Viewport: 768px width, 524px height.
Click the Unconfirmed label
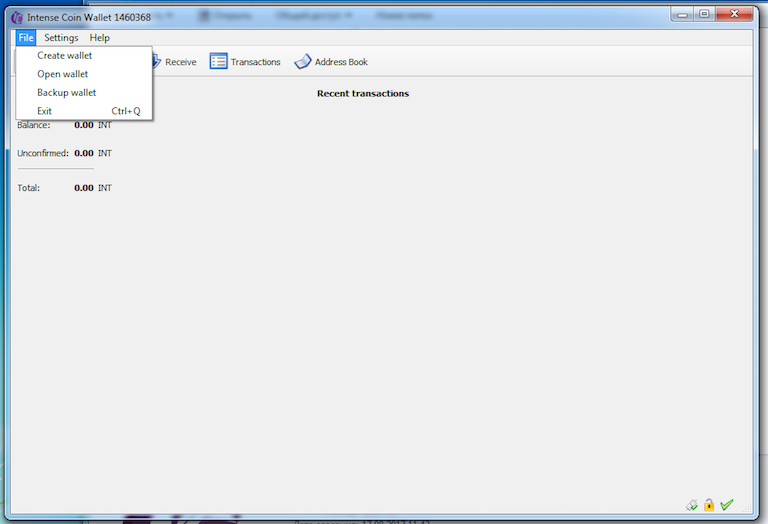tap(43, 153)
